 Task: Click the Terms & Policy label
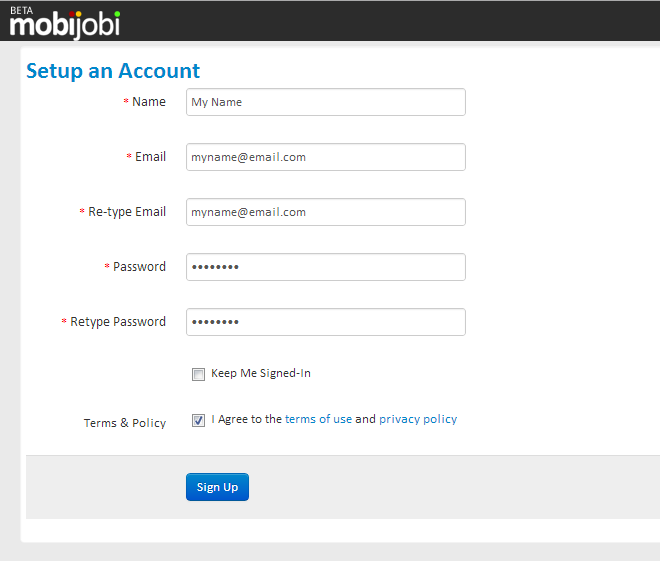(125, 423)
